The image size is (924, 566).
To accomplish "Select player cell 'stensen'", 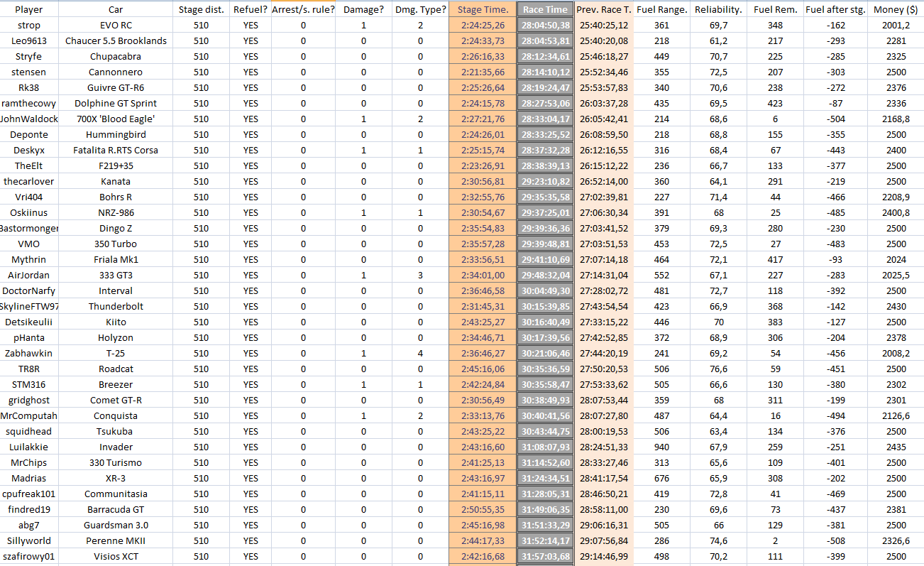I will click(29, 72).
